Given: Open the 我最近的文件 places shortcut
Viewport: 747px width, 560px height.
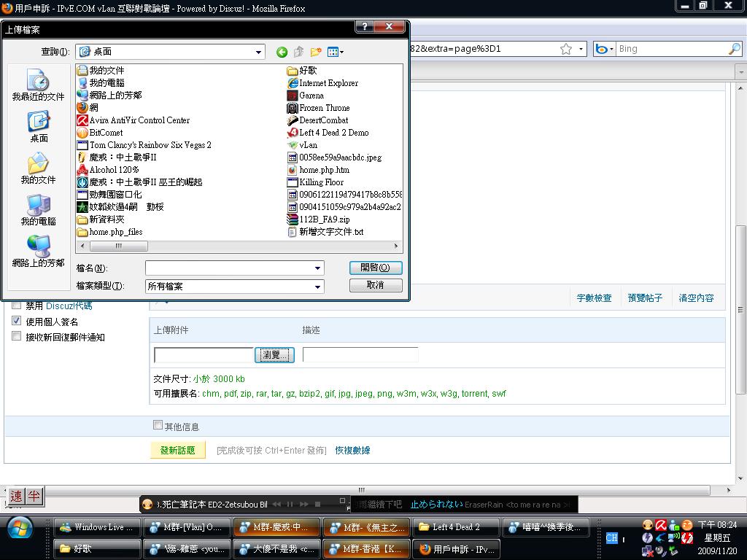Looking at the screenshot, I should 38,85.
